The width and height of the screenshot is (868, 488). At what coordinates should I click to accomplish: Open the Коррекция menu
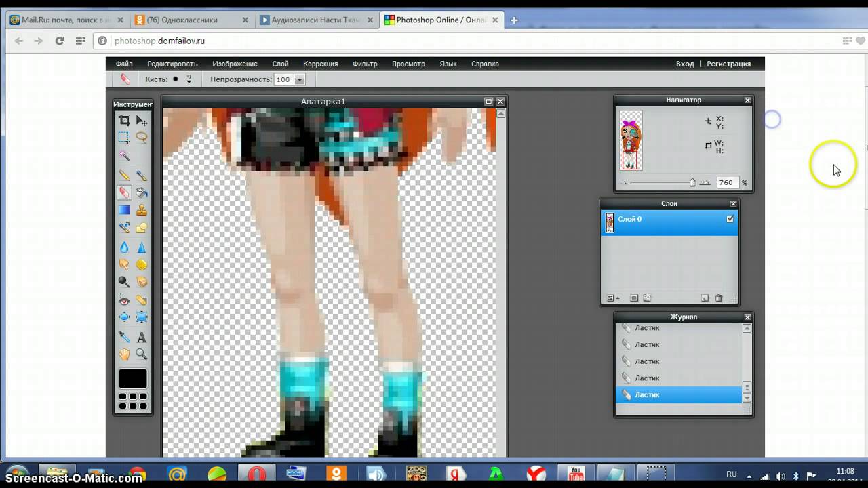[320, 64]
